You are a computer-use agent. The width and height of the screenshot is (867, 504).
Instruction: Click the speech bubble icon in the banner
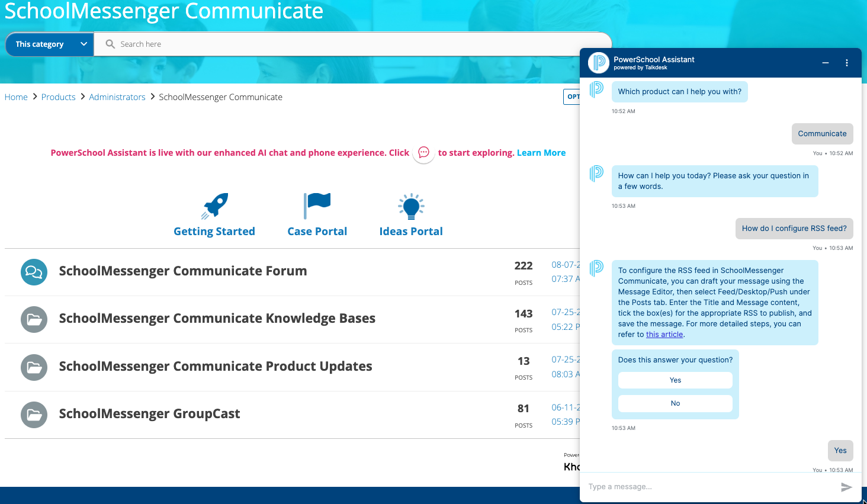(x=423, y=153)
